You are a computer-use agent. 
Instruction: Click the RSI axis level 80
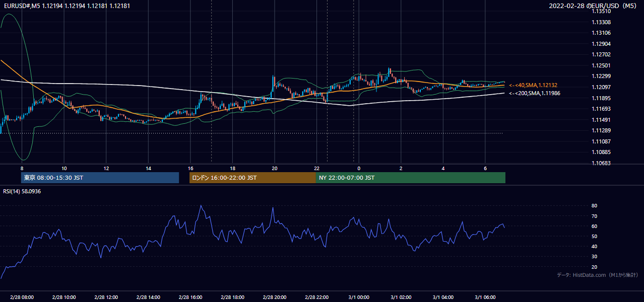pos(594,206)
